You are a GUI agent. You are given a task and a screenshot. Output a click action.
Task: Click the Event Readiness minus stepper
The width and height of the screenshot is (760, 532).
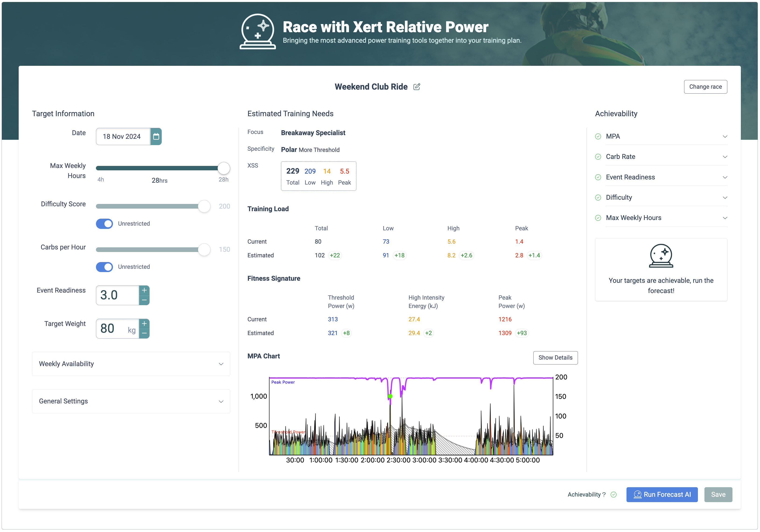coord(144,300)
